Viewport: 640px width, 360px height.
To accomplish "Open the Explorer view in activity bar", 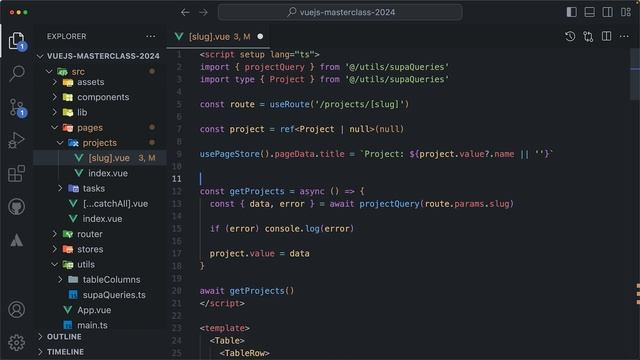I will tap(16, 41).
